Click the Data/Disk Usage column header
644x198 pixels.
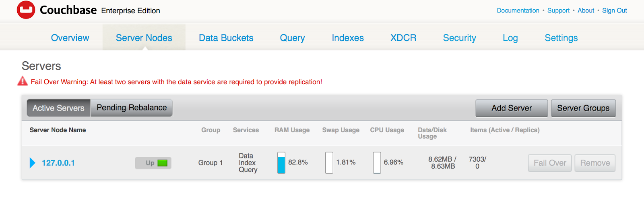(x=432, y=133)
